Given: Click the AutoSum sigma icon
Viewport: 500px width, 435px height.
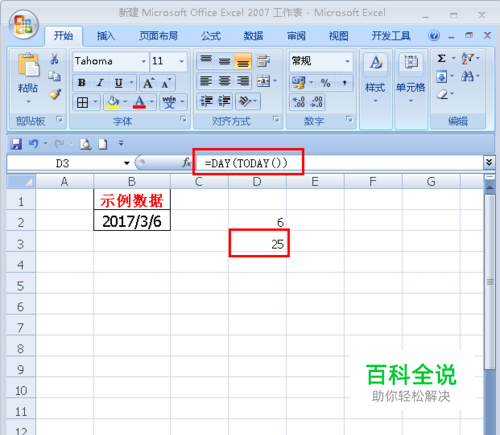Looking at the screenshot, I should pos(441,58).
